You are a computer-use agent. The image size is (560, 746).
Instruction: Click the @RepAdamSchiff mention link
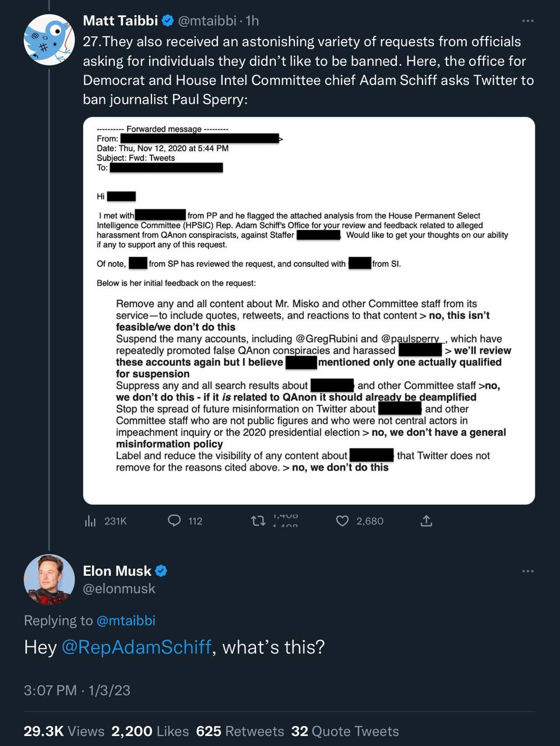[x=136, y=647]
